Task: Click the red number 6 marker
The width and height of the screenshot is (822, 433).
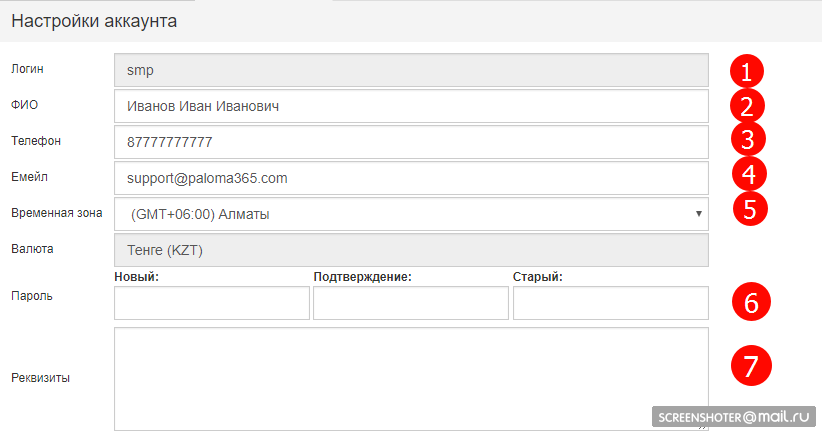Action: [750, 302]
